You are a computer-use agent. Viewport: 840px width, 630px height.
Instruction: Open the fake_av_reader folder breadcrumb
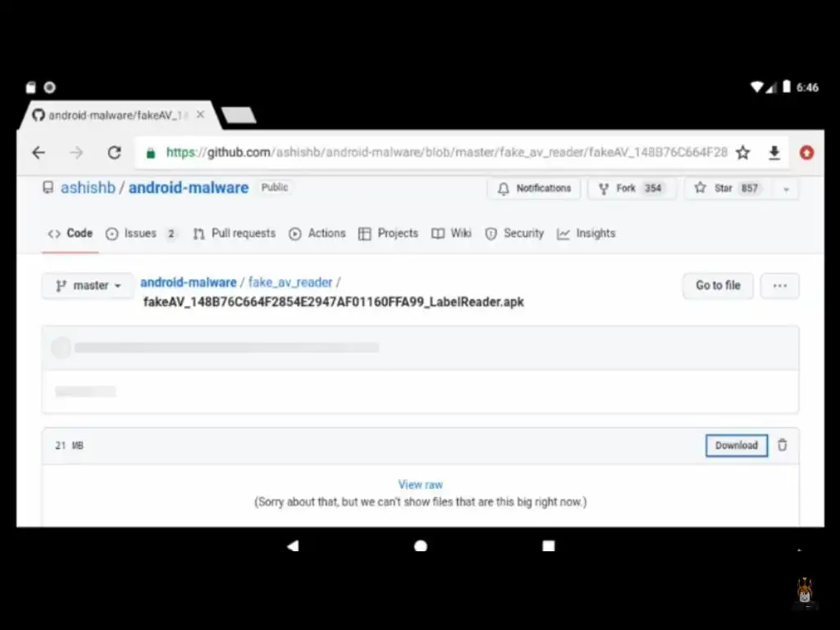pos(290,282)
